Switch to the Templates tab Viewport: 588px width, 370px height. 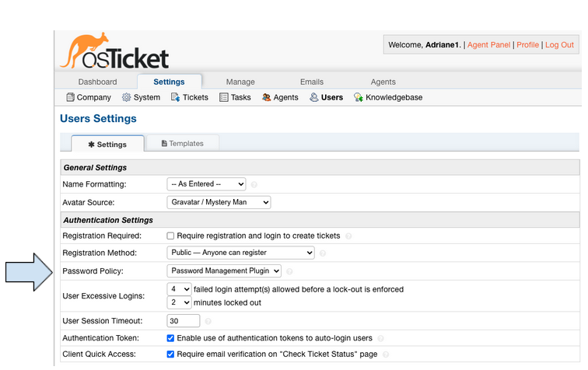[183, 143]
